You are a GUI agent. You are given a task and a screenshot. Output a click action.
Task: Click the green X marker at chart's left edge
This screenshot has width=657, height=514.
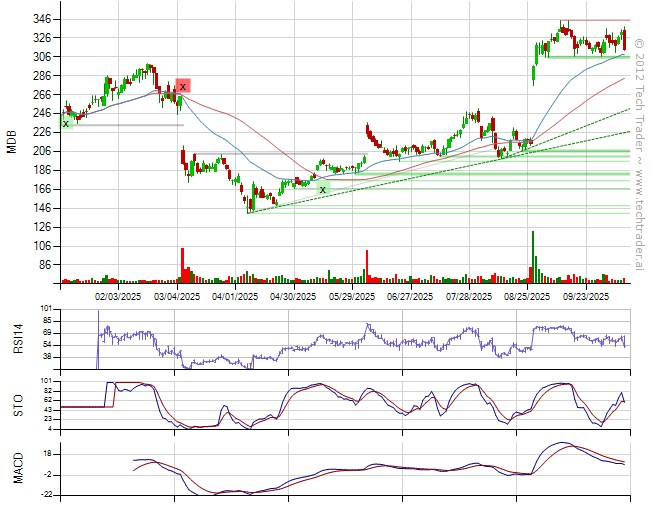(x=66, y=123)
